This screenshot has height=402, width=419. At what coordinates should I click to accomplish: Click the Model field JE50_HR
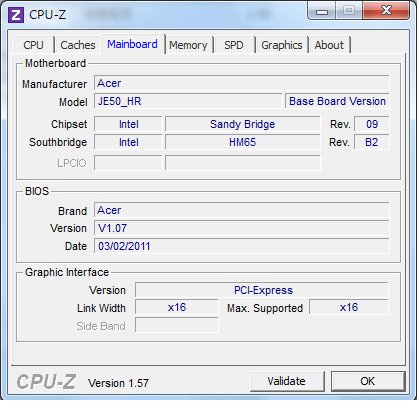pyautogui.click(x=188, y=101)
